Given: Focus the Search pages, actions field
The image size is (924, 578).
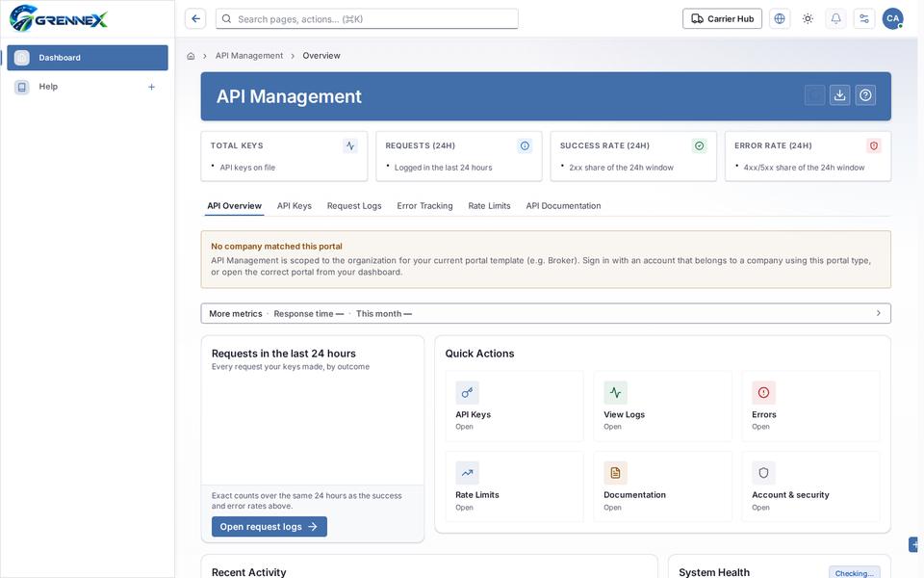Looking at the screenshot, I should (x=367, y=19).
